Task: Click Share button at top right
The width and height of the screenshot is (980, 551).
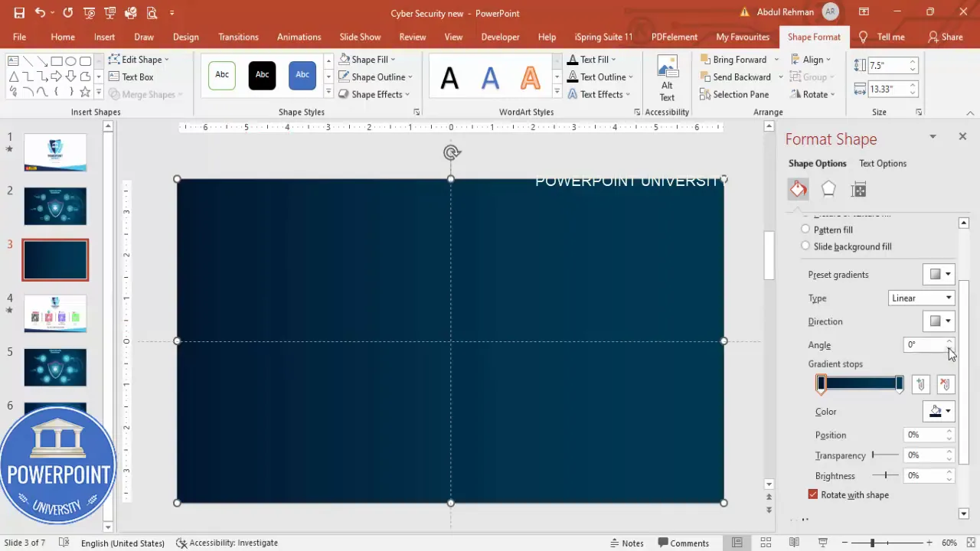Action: (x=945, y=37)
